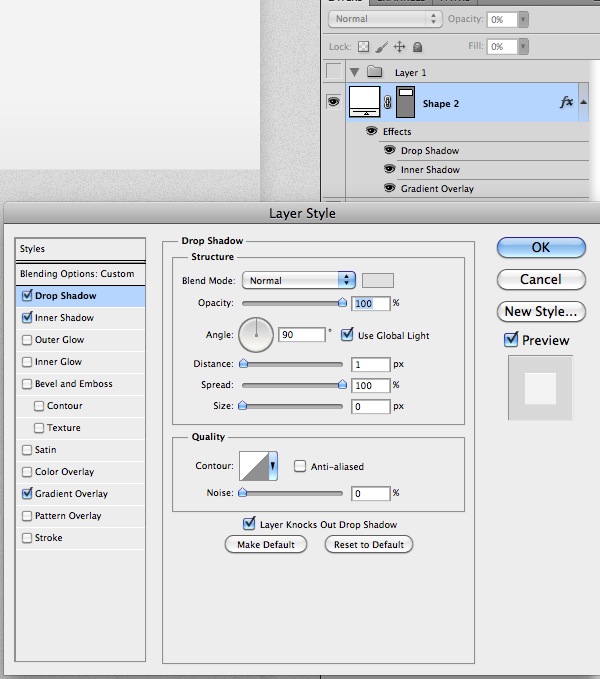
Task: Click the Noise percentage field
Action: pos(371,493)
